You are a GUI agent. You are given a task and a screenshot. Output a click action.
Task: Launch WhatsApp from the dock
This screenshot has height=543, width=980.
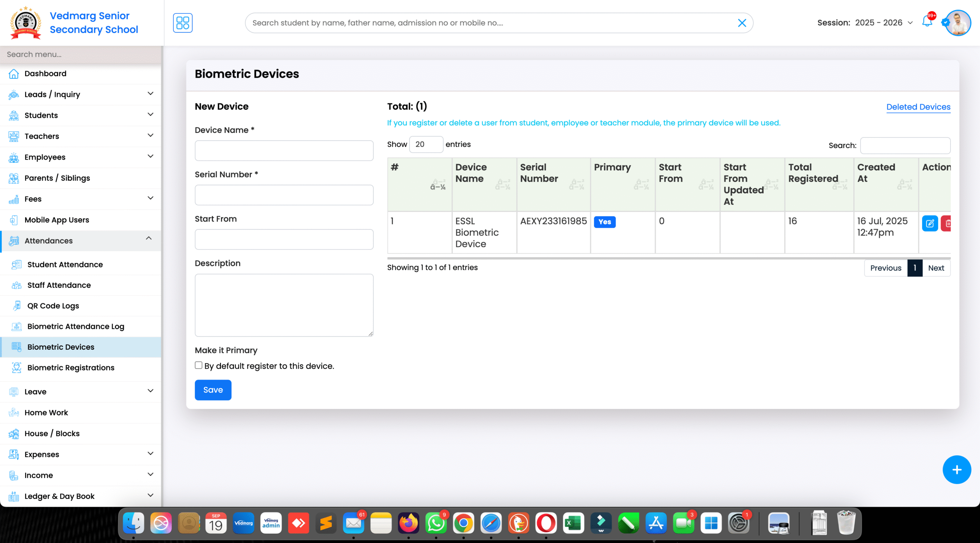click(436, 523)
